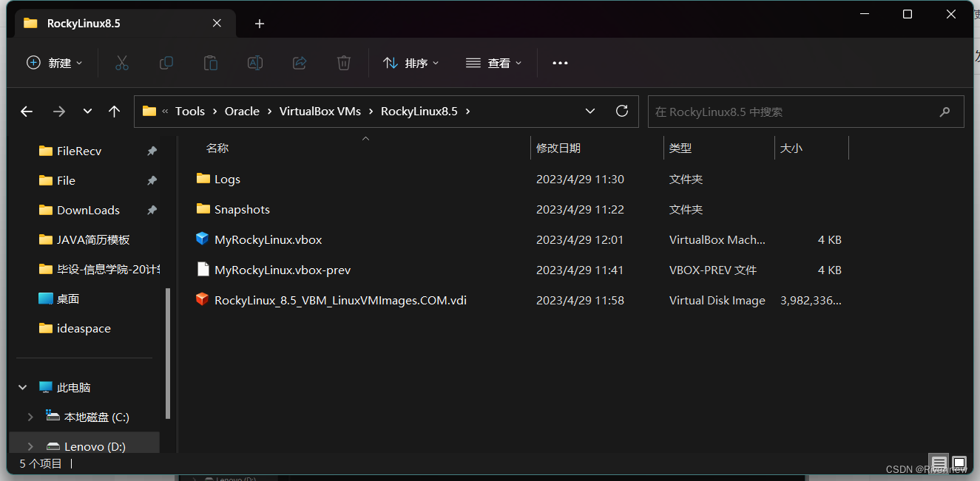Click the Logs folder icon

click(203, 178)
